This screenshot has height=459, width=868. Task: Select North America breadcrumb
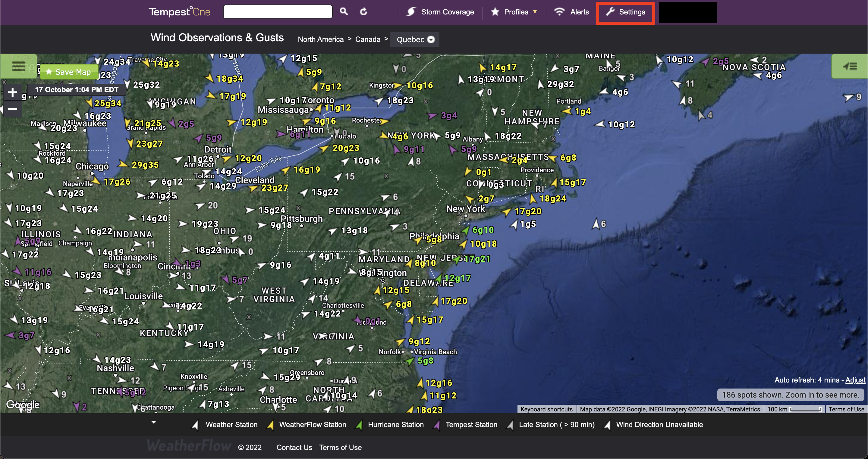(320, 39)
